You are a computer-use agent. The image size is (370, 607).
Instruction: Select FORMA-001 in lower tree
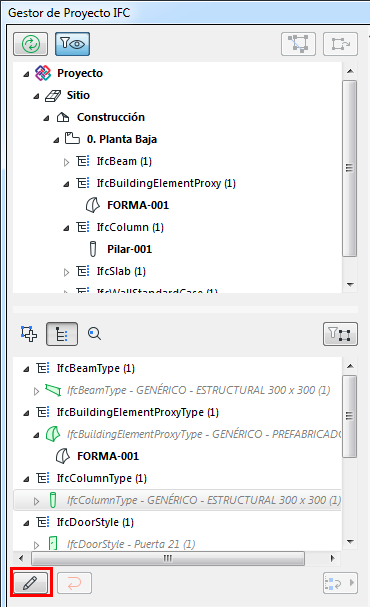click(x=108, y=456)
